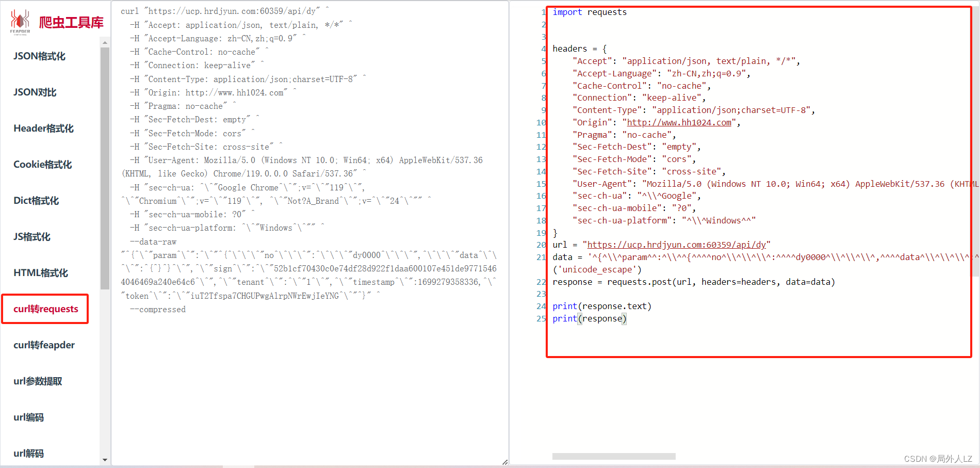Select Cookie格式化 in the sidebar
This screenshot has width=980, height=468.
(43, 165)
